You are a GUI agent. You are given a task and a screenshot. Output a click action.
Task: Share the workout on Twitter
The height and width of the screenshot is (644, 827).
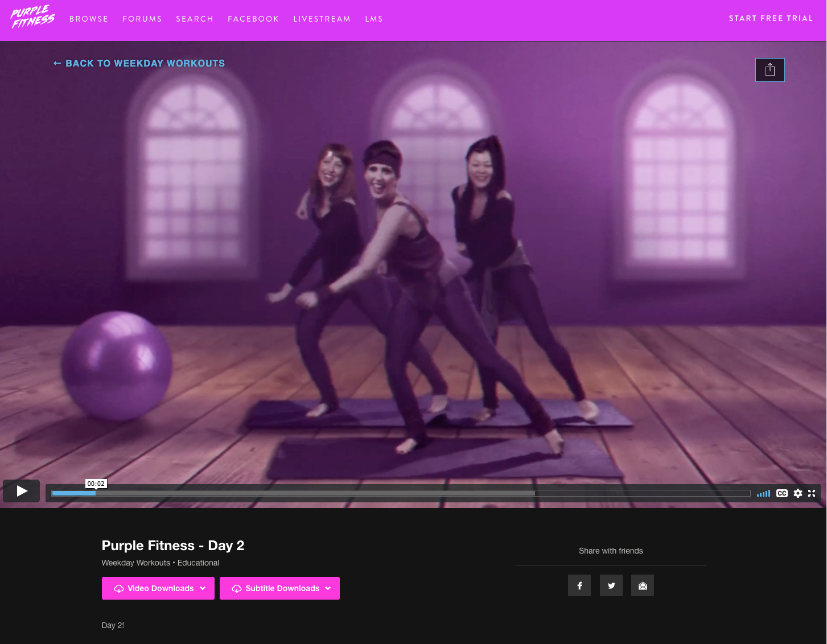point(611,585)
